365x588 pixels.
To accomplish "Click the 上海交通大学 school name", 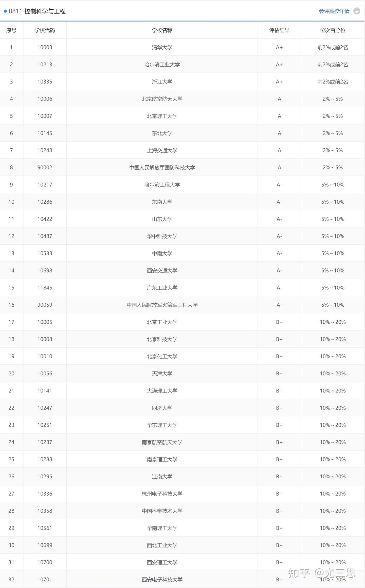I will tap(162, 150).
